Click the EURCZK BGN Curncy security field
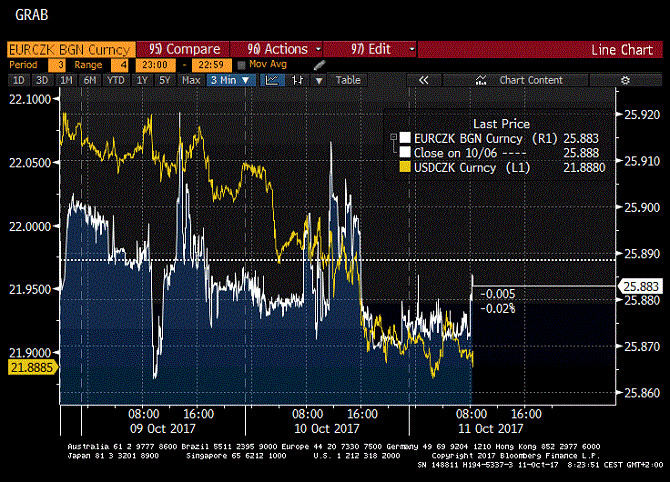Image resolution: width=670 pixels, height=482 pixels. click(71, 49)
